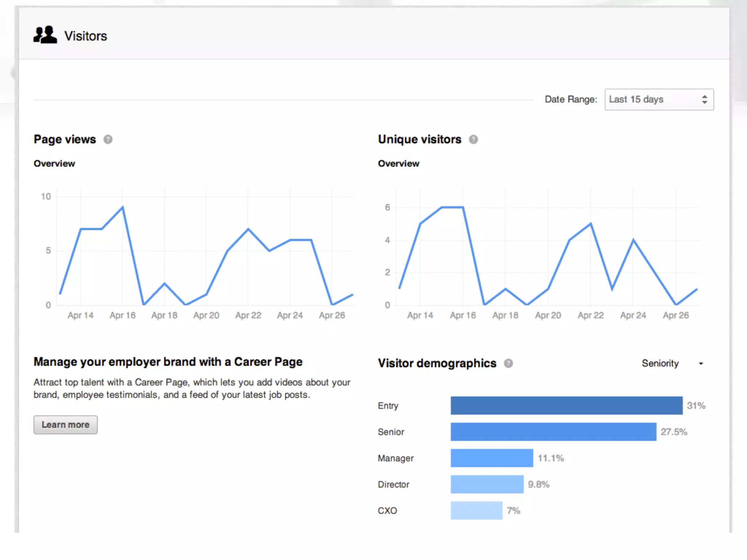Click the Date Range stepper arrows
Viewport: 747px width, 560px height.
704,100
